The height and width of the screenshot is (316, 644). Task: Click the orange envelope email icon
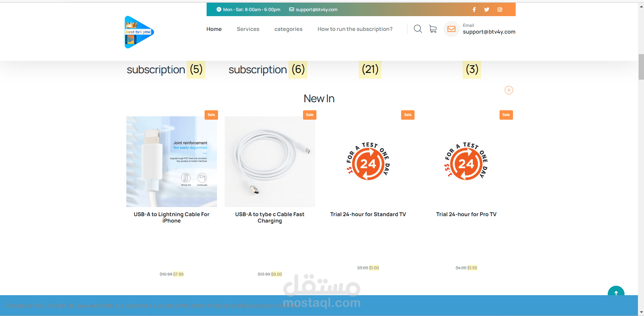click(452, 29)
